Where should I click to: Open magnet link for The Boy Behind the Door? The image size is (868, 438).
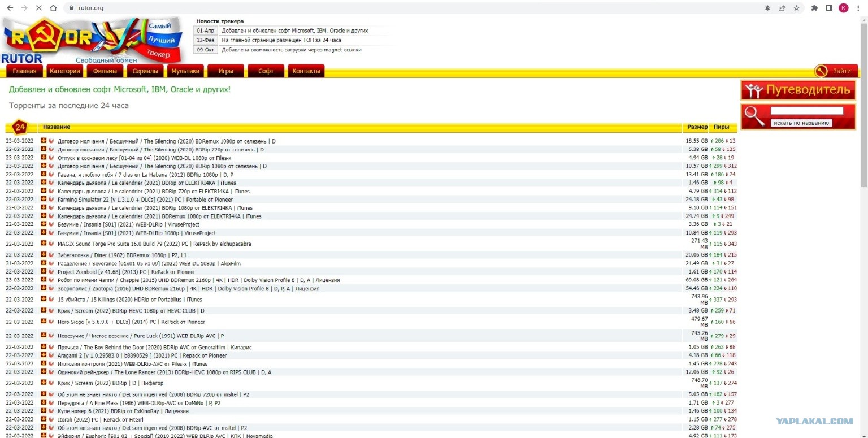(51, 347)
